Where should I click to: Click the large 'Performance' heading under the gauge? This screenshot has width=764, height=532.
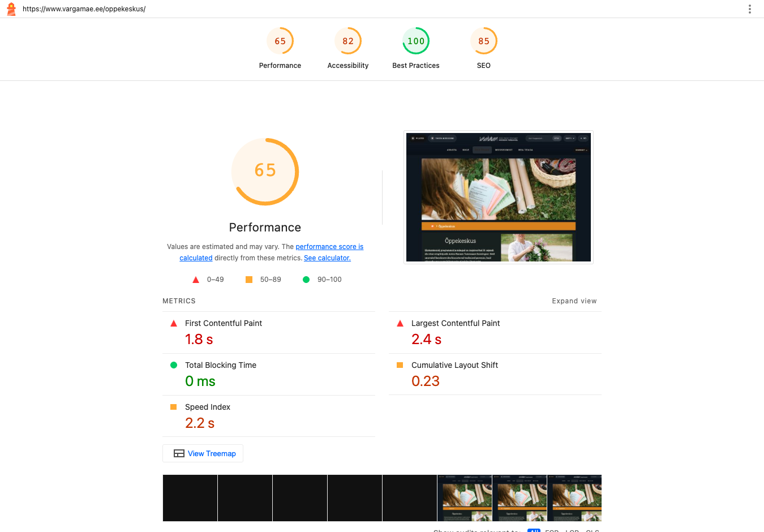click(265, 228)
